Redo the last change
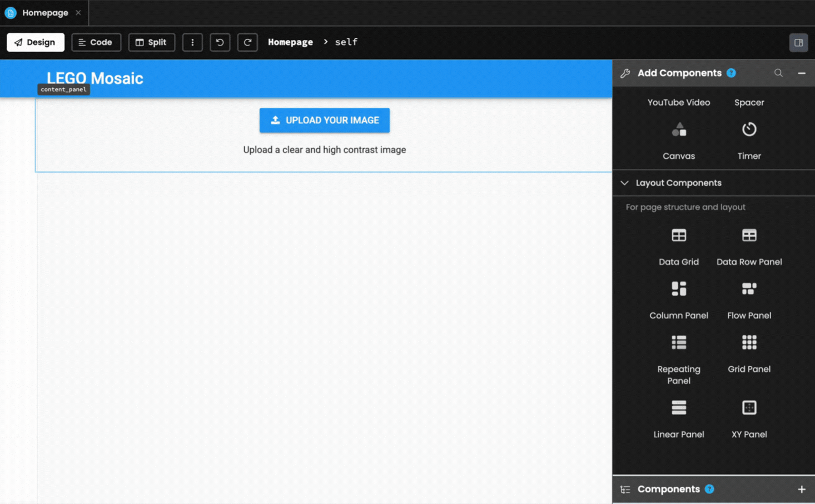This screenshot has height=504, width=815. coord(247,42)
